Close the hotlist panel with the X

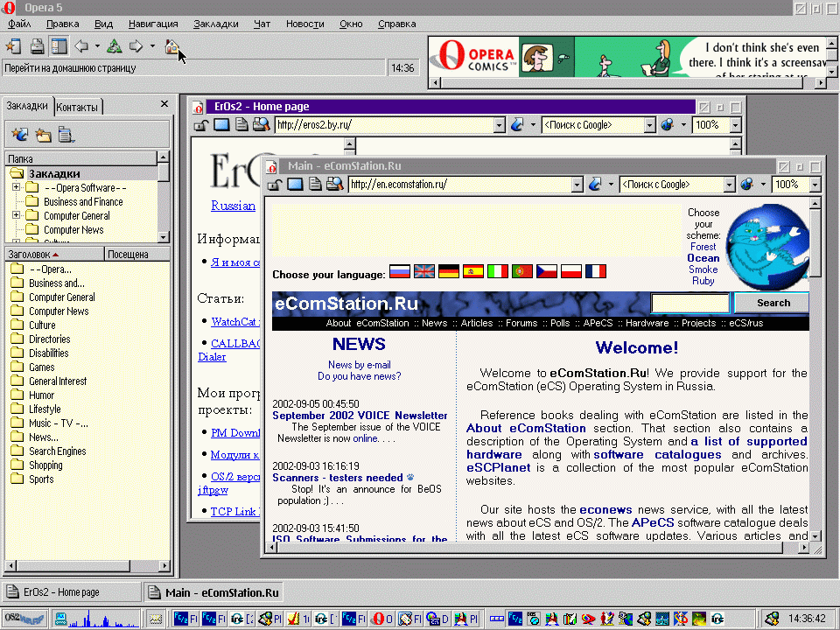(x=164, y=104)
